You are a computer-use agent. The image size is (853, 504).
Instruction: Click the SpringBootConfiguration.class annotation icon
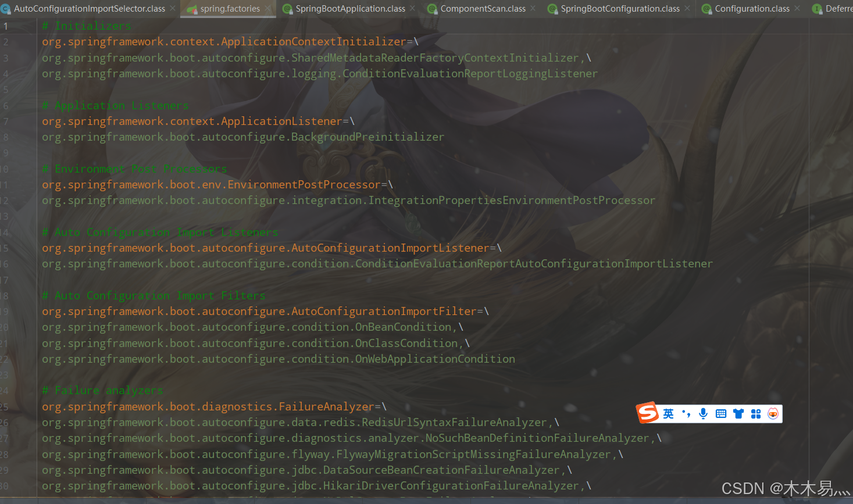(552, 9)
